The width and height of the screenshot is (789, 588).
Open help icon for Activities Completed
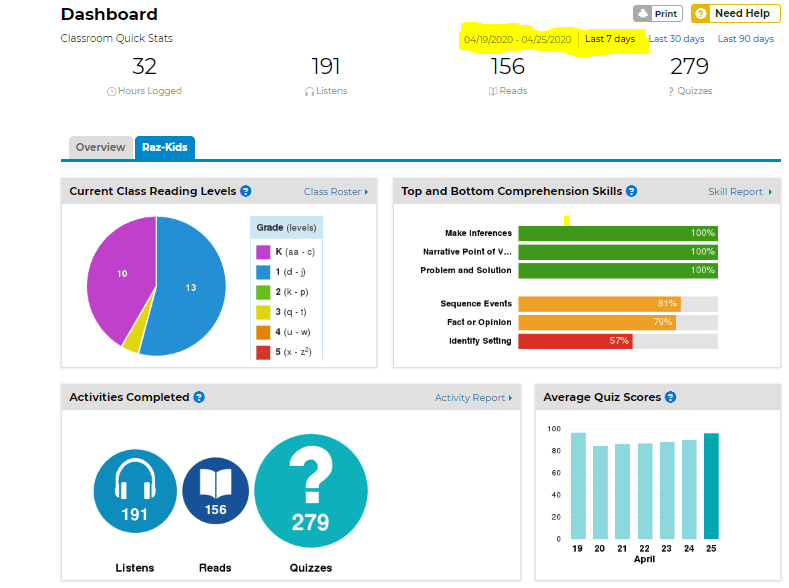pos(199,397)
